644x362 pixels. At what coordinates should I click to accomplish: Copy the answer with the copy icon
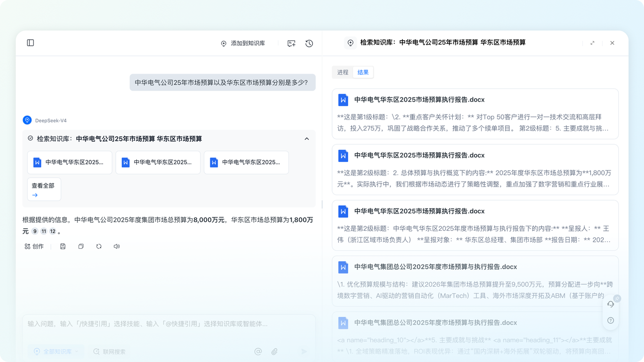tap(81, 246)
